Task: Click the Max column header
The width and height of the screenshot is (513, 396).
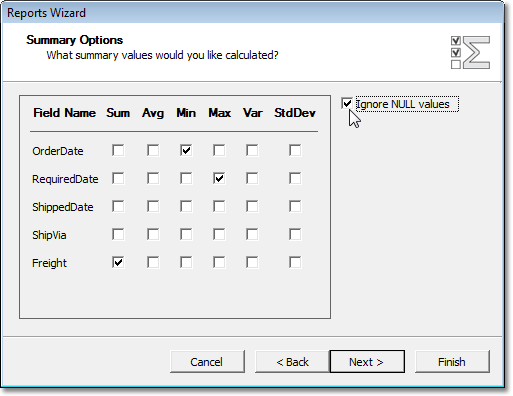Action: pos(219,113)
